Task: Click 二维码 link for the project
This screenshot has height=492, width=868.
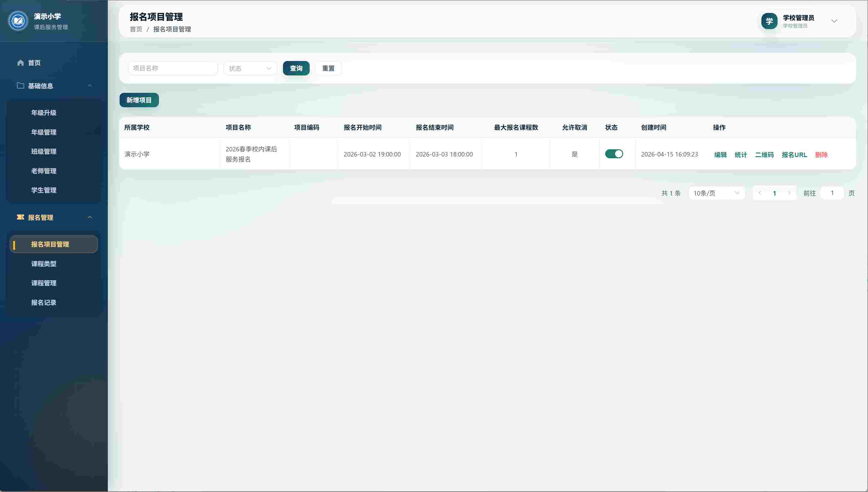Action: [764, 155]
